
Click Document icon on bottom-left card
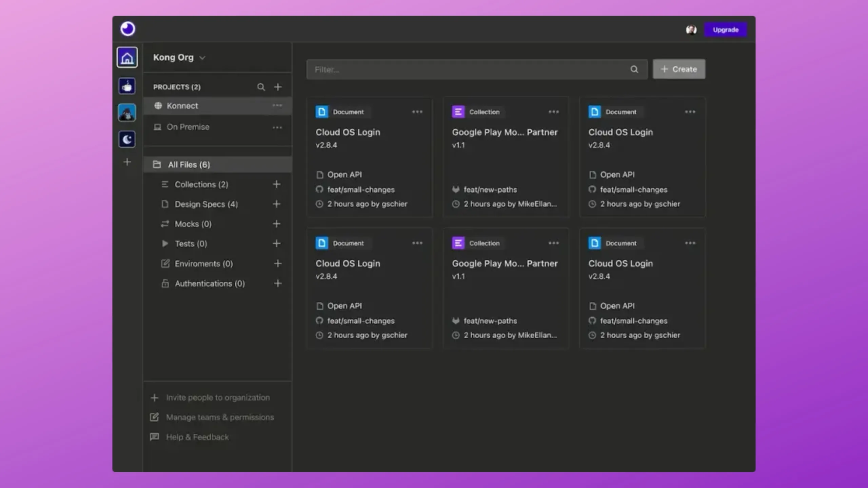(322, 243)
